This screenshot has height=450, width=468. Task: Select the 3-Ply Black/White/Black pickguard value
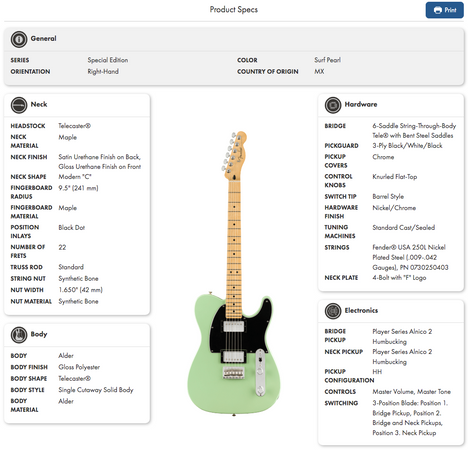pyautogui.click(x=407, y=145)
